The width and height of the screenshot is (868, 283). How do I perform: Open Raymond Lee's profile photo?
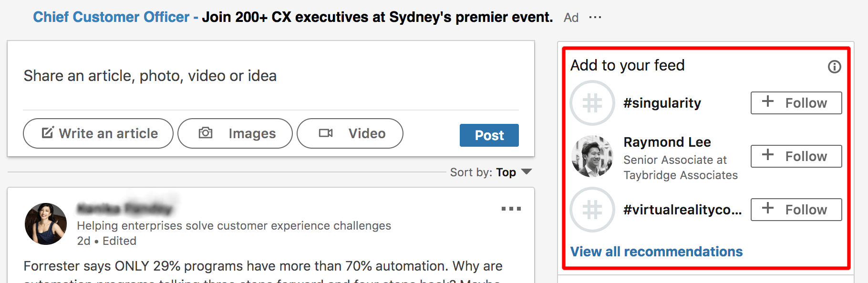point(592,156)
